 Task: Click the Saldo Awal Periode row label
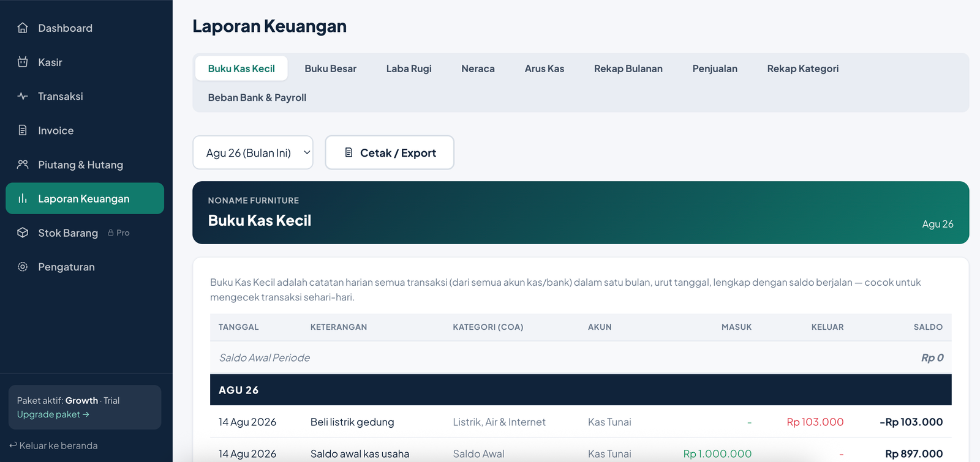(x=265, y=357)
